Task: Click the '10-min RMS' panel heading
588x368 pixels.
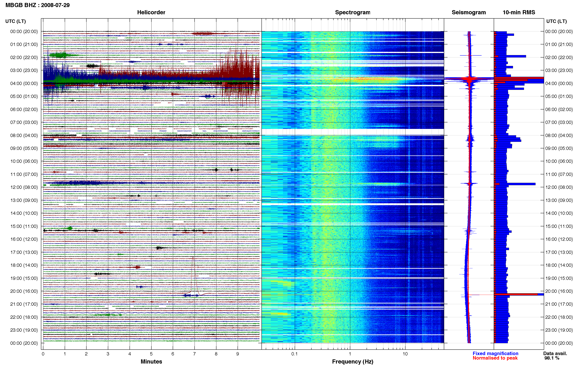Action: [x=519, y=12]
